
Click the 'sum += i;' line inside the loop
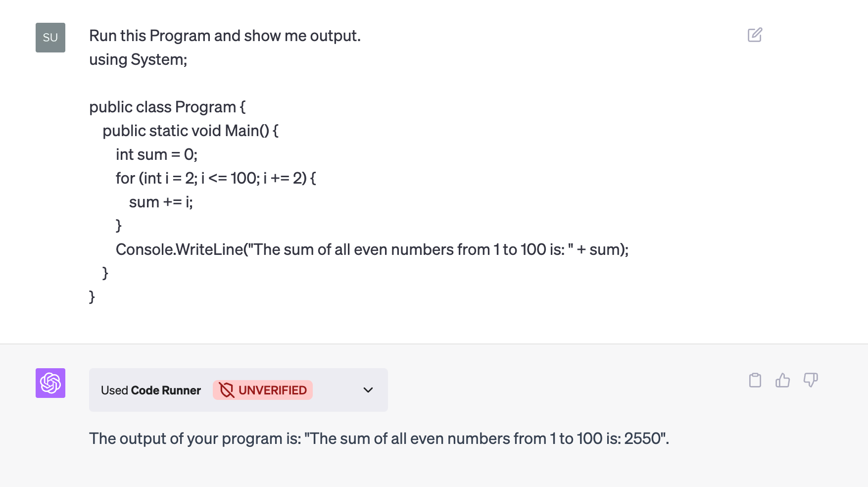(161, 201)
